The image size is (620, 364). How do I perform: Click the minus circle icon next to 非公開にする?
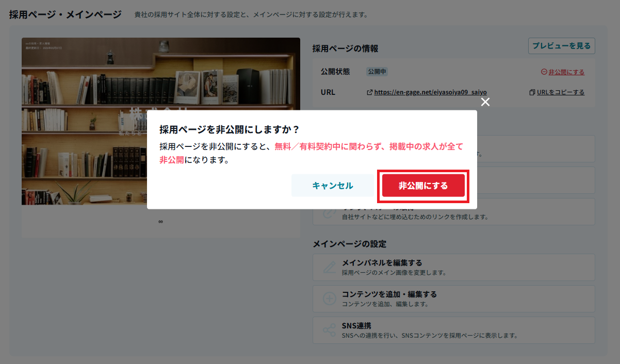pyautogui.click(x=544, y=72)
